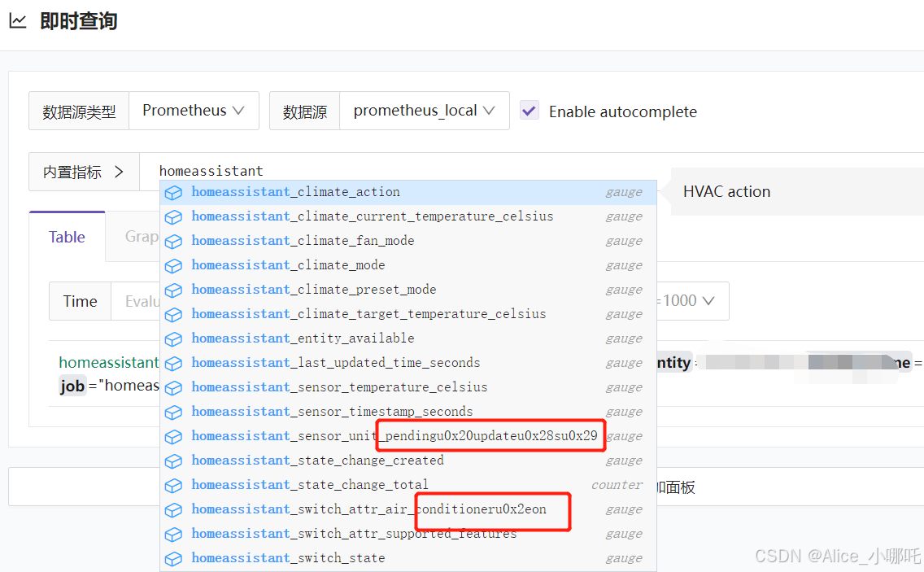
Task: Pick homeassistant_state_change_total counter suggestion
Action: click(x=408, y=485)
